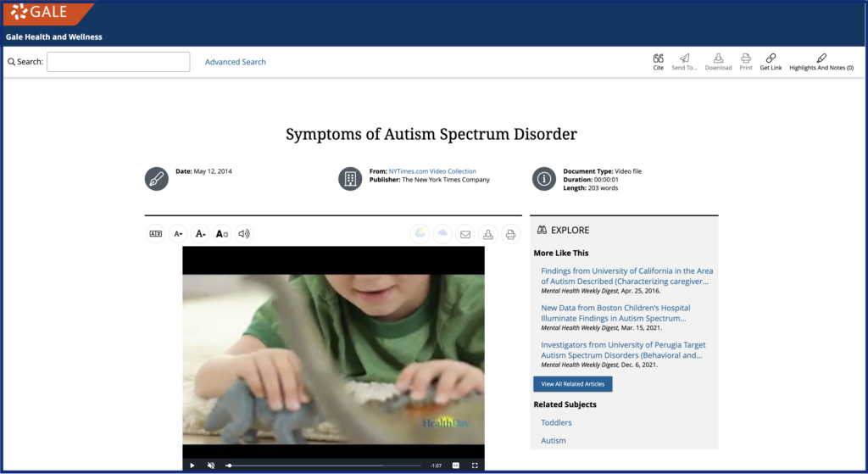Email the document using envelope icon
The image size is (868, 474).
click(465, 235)
